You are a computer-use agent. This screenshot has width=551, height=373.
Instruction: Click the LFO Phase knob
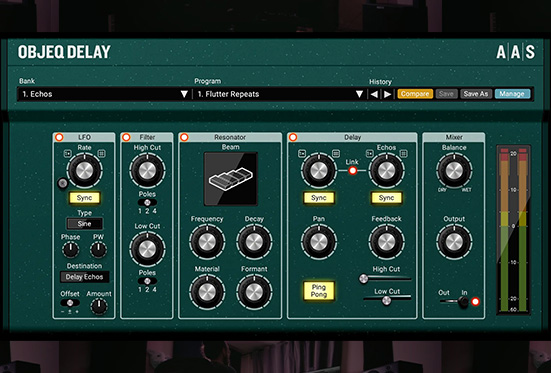click(71, 250)
